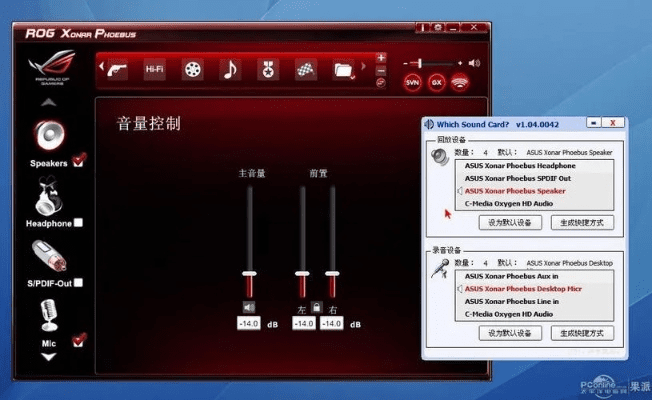Choose the Hi-Fi audio profile
This screenshot has width=652, height=400.
(154, 69)
